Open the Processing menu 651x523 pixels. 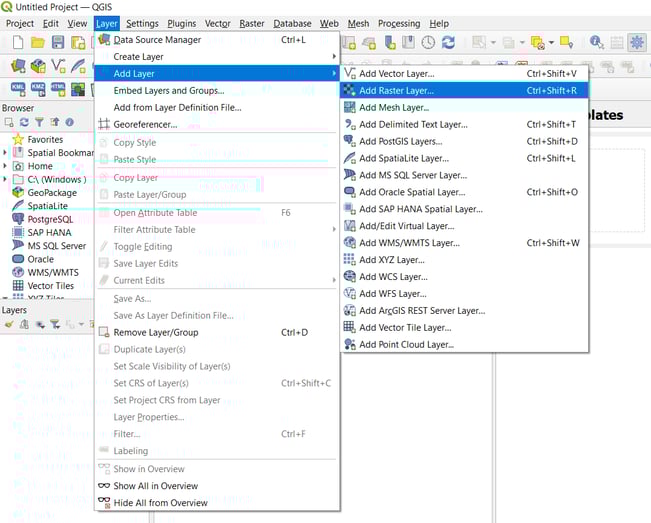point(399,24)
